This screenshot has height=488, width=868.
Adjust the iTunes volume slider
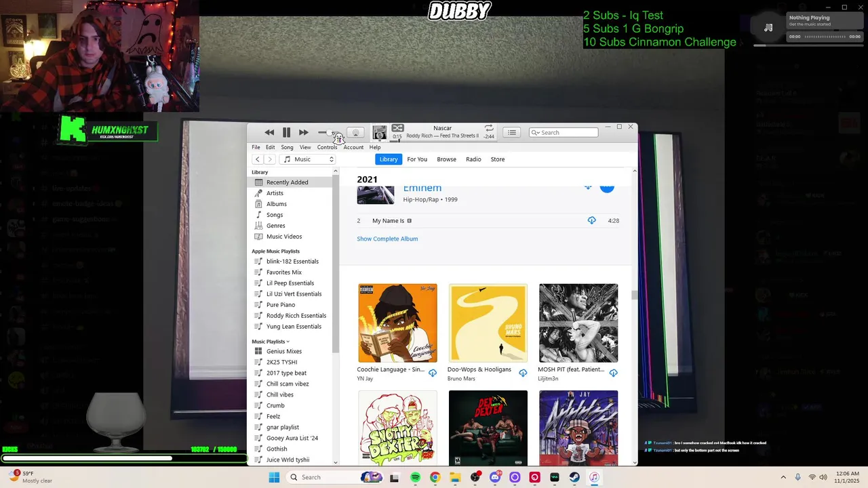(328, 133)
